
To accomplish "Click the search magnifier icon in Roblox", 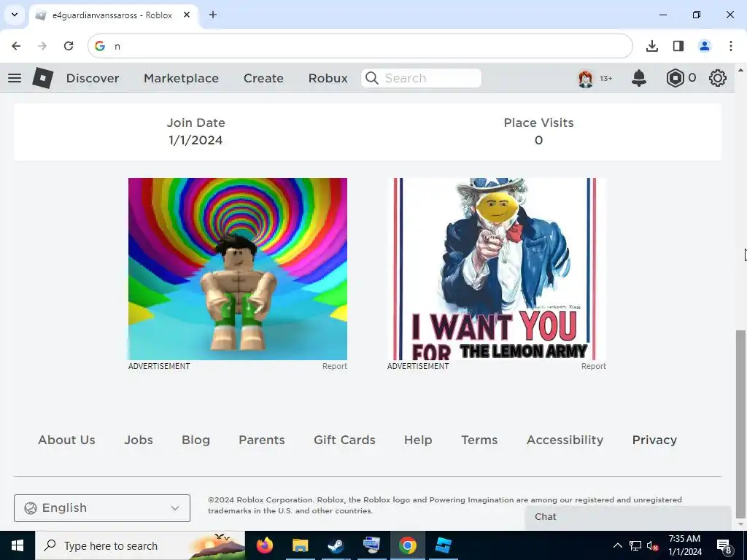I will click(372, 78).
